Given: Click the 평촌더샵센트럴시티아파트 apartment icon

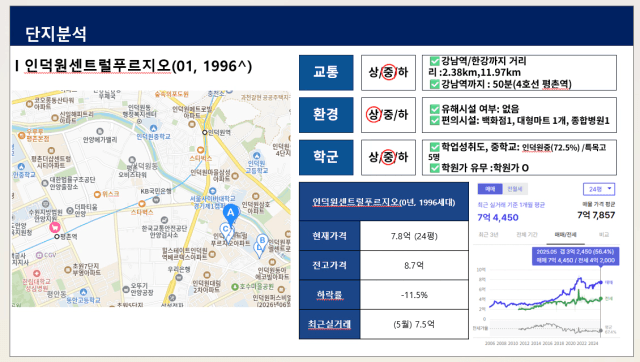Looking at the screenshot, I should pyautogui.click(x=51, y=151).
